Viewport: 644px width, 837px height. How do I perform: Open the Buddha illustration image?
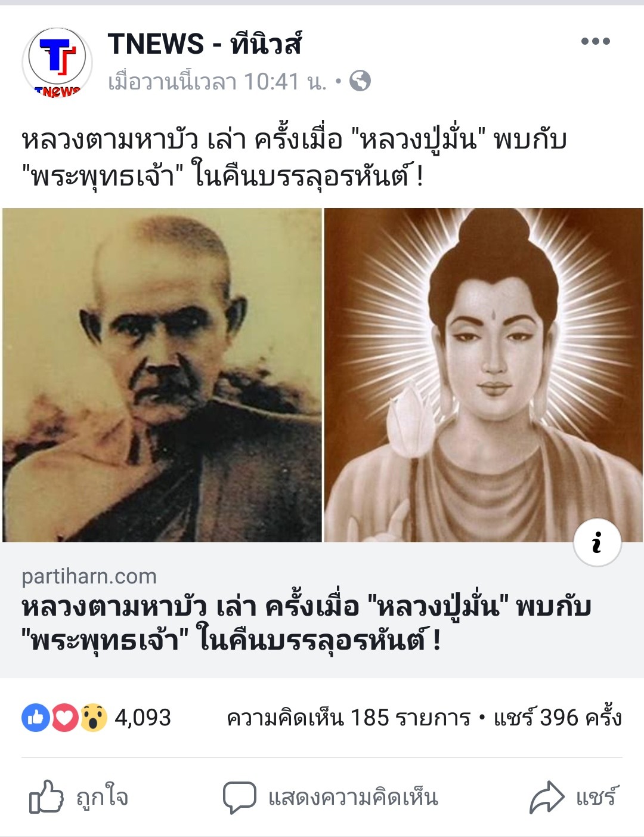pos(484,375)
